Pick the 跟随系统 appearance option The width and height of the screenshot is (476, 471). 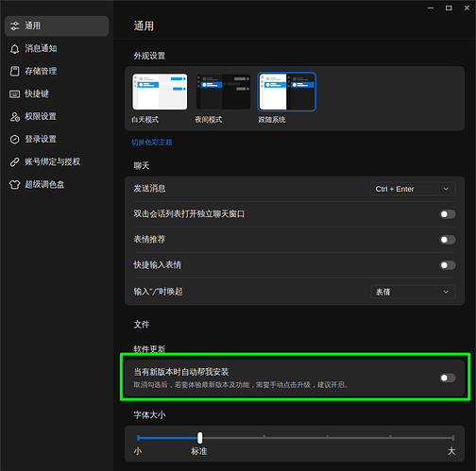(x=286, y=92)
